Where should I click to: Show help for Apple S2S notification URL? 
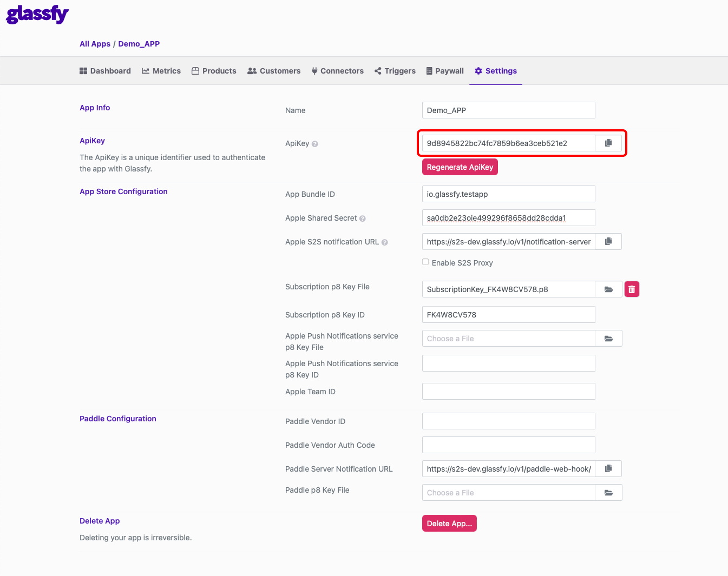coord(385,242)
